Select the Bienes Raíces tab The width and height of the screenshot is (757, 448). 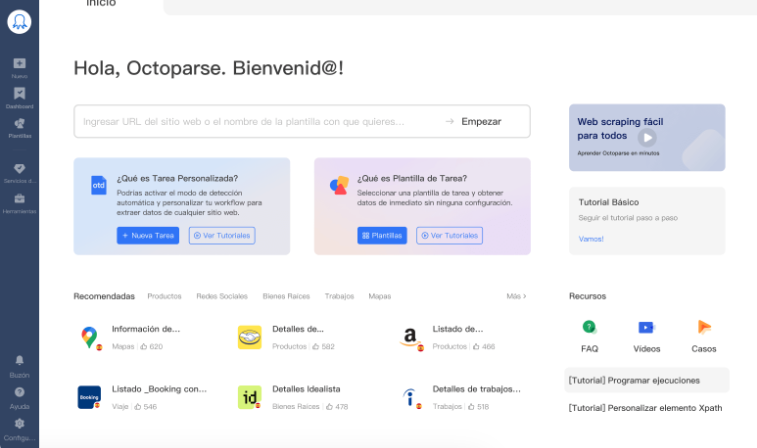[286, 296]
